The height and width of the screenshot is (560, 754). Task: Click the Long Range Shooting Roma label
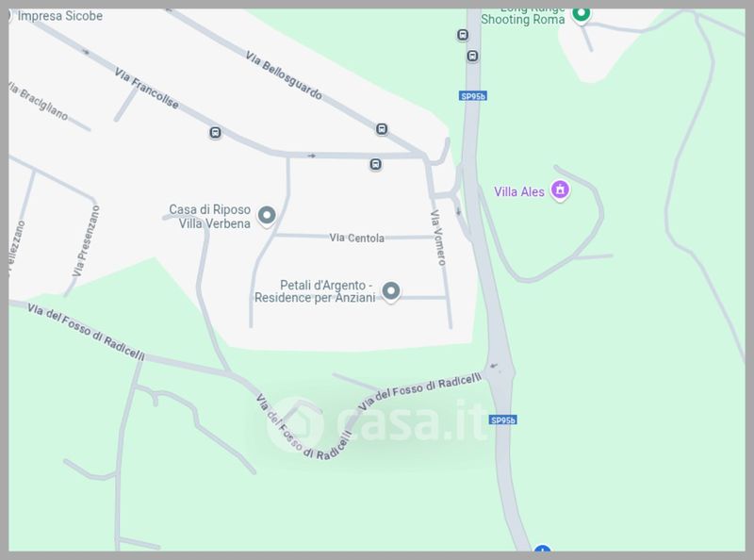click(x=523, y=16)
